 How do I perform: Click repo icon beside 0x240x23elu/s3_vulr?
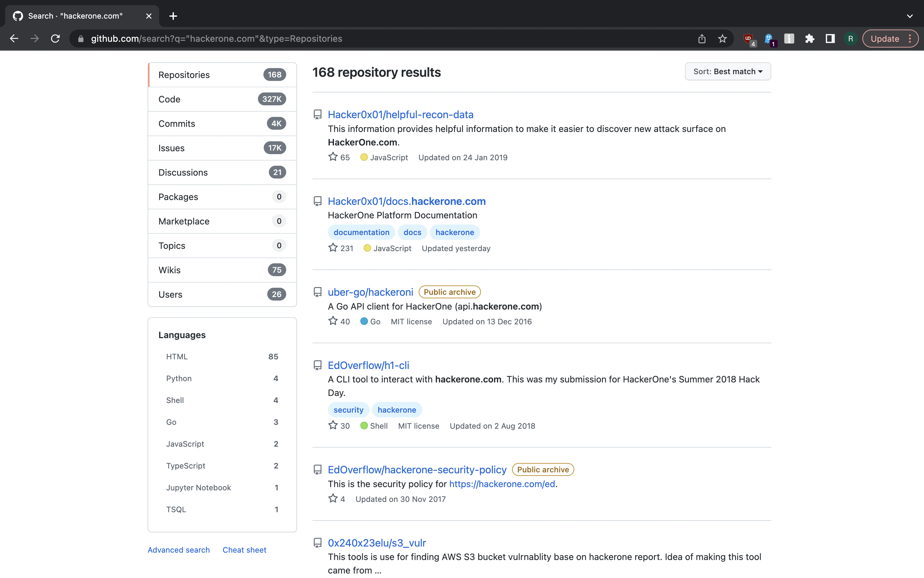[x=317, y=543]
